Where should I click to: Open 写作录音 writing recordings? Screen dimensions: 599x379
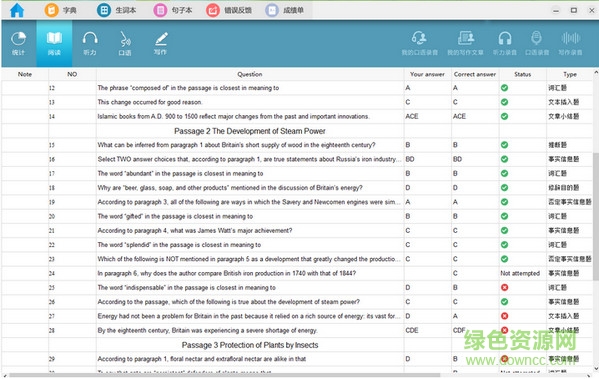point(570,44)
